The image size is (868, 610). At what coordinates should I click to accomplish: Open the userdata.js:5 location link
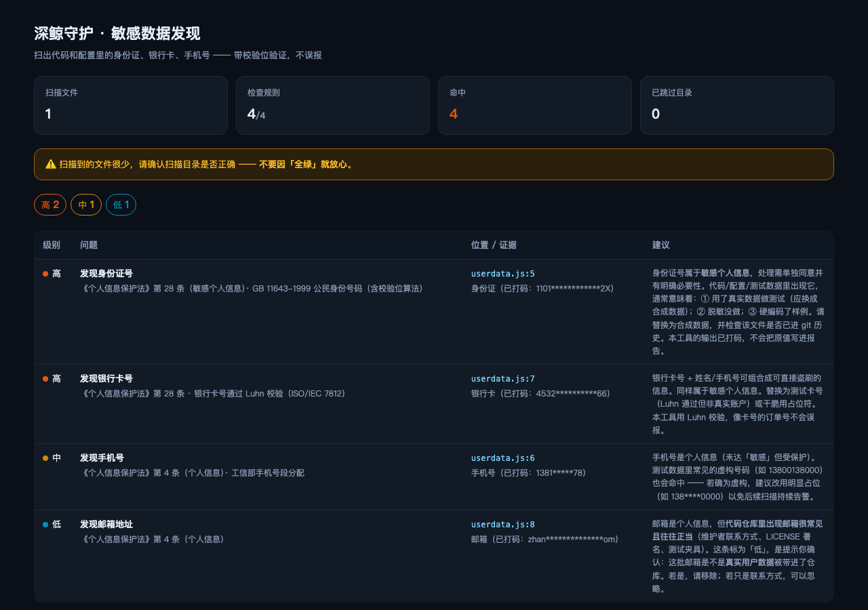(x=503, y=274)
